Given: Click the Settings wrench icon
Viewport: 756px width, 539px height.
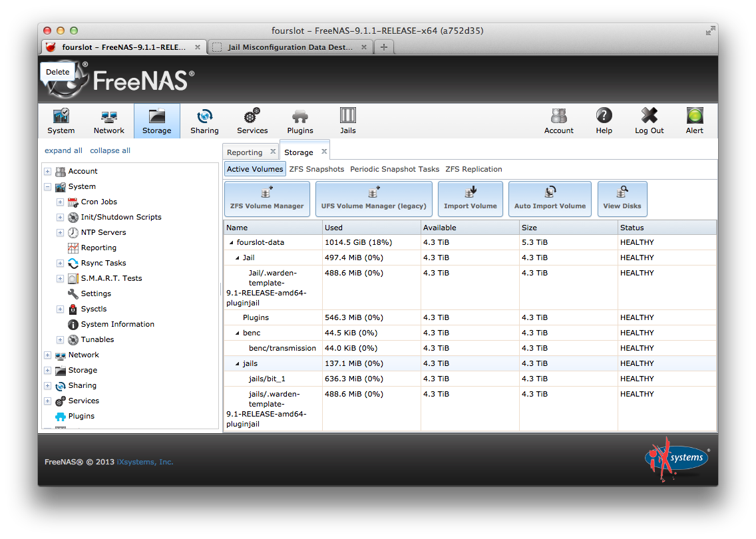Looking at the screenshot, I should (73, 293).
